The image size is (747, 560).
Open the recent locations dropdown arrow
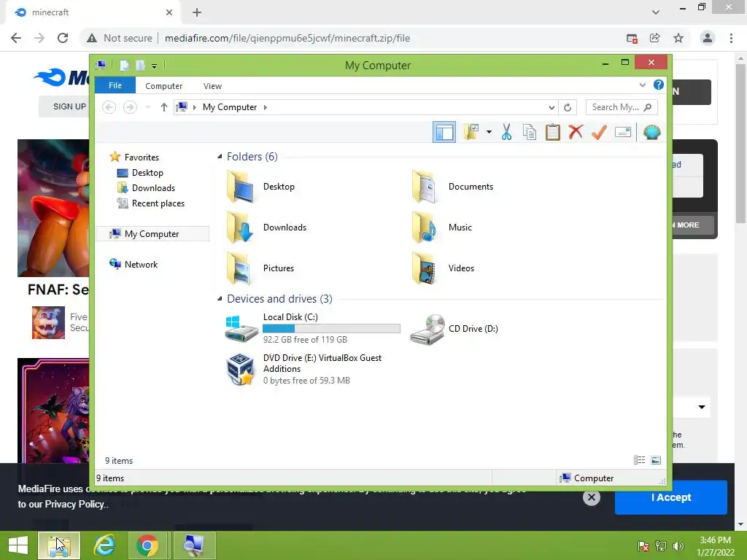pyautogui.click(x=147, y=107)
